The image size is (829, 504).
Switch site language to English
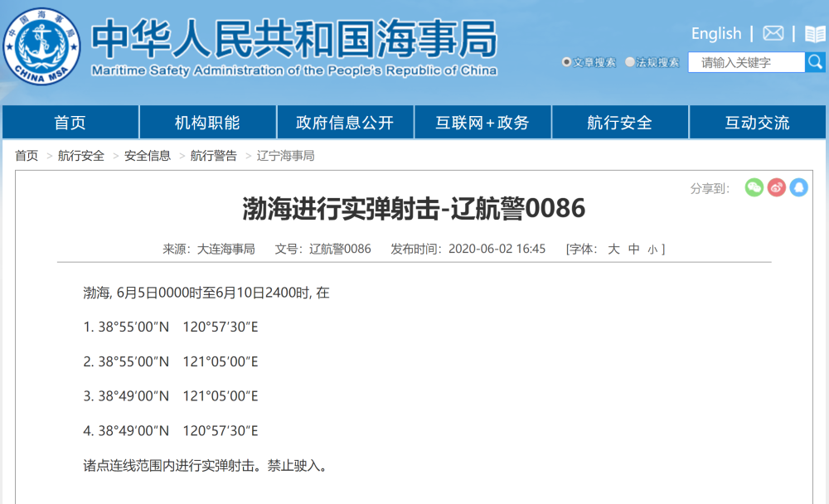[x=715, y=34]
